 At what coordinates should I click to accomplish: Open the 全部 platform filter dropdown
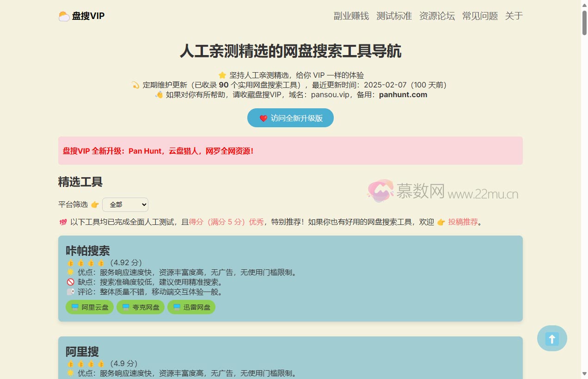125,205
